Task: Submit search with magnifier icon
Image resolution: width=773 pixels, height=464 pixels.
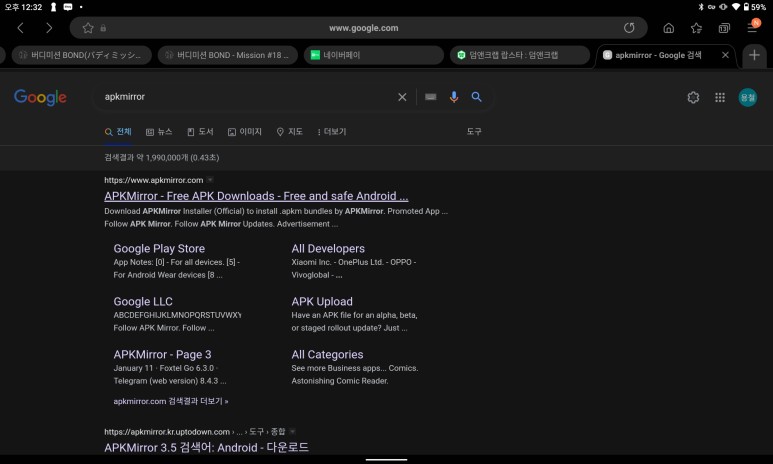Action: pyautogui.click(x=476, y=97)
